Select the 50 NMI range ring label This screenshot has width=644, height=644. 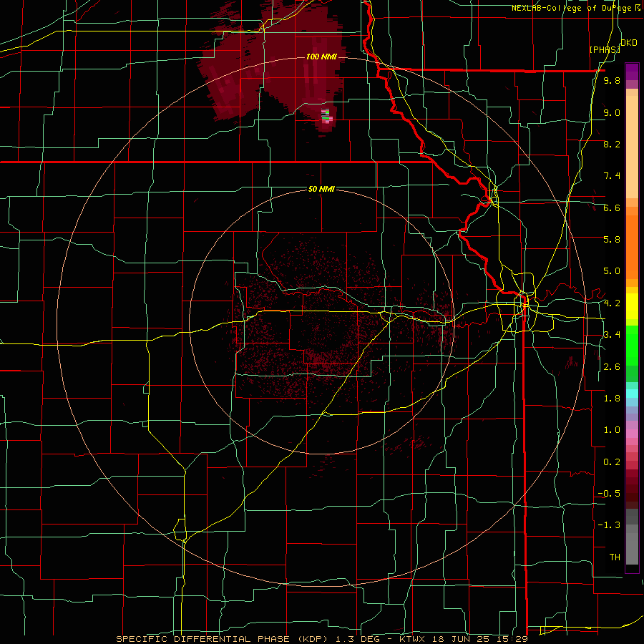click(321, 189)
